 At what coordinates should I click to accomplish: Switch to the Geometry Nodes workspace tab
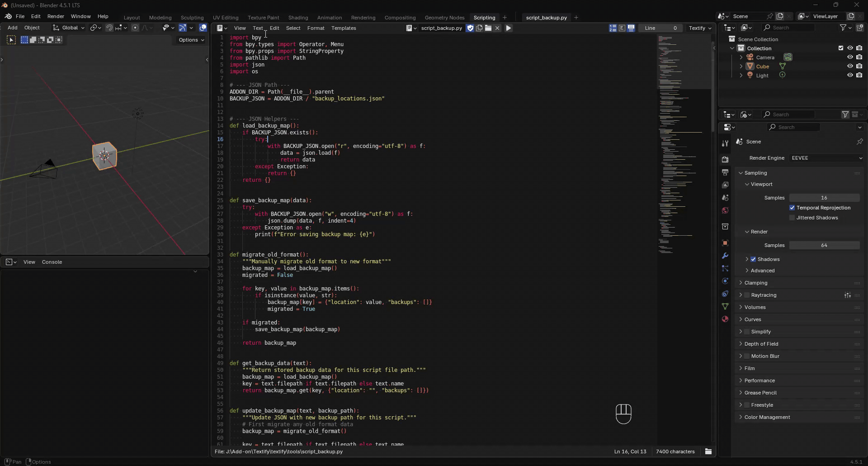444,18
